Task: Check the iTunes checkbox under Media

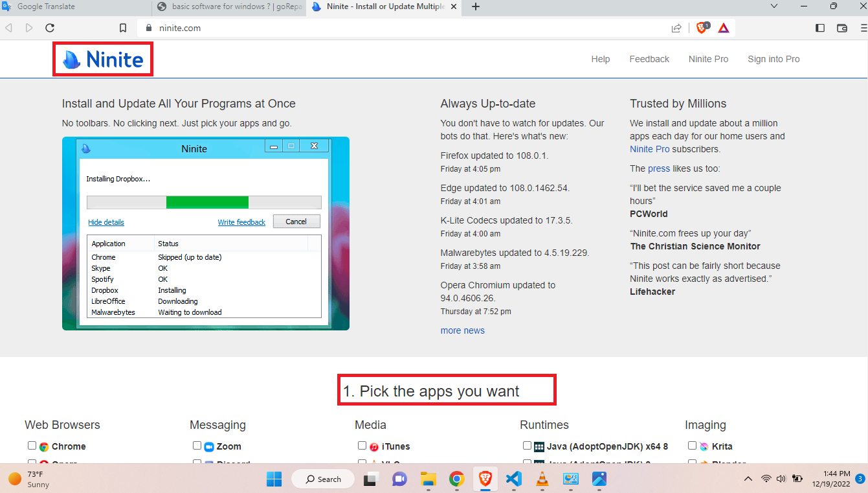Action: click(362, 446)
